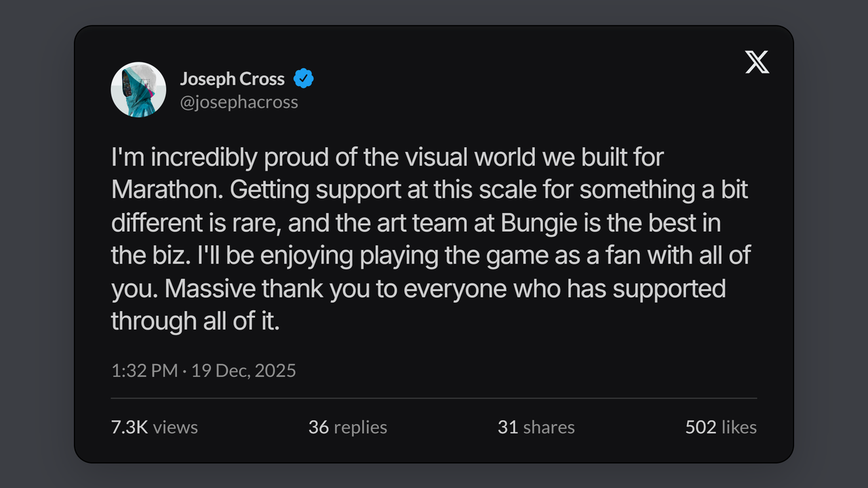
Task: Click the X logo in the corner
Action: click(757, 62)
